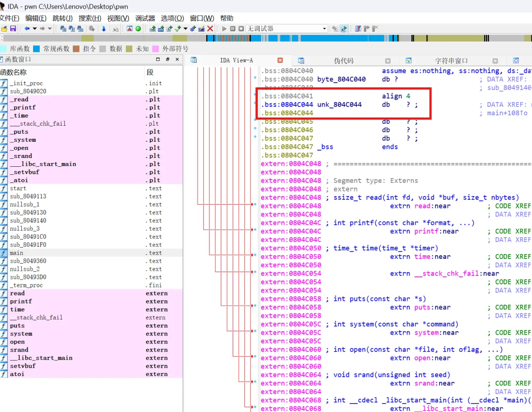This screenshot has width=532, height=412.
Task: Click the delete breakpoint icon with X
Action: point(375,29)
